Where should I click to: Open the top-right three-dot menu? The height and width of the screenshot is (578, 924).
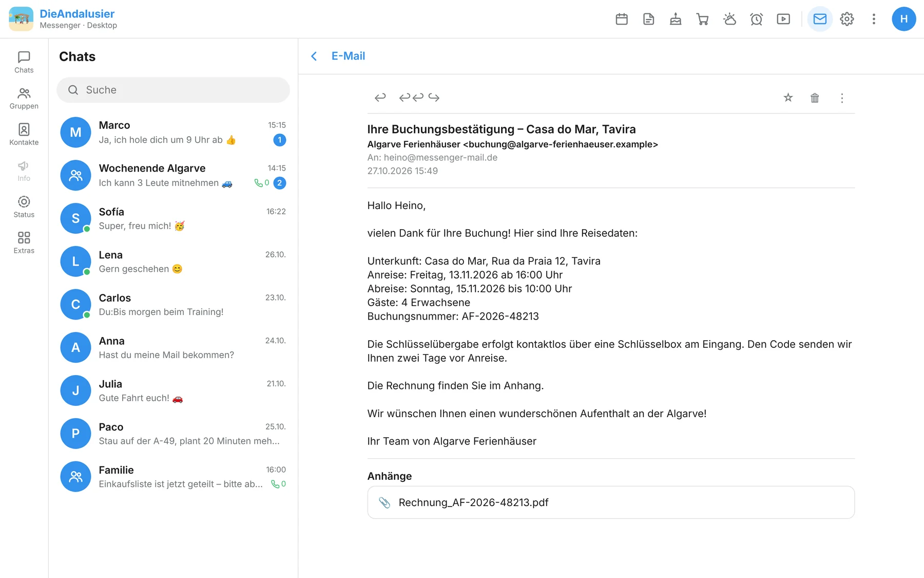874,19
